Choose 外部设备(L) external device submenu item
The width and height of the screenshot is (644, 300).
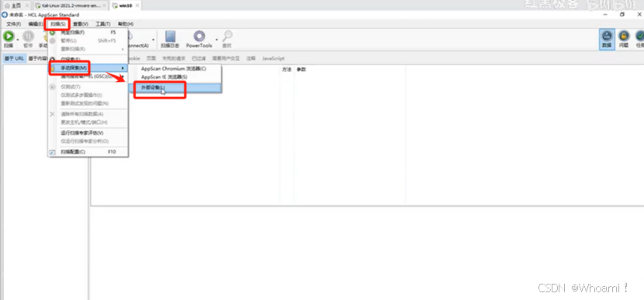(x=176, y=88)
